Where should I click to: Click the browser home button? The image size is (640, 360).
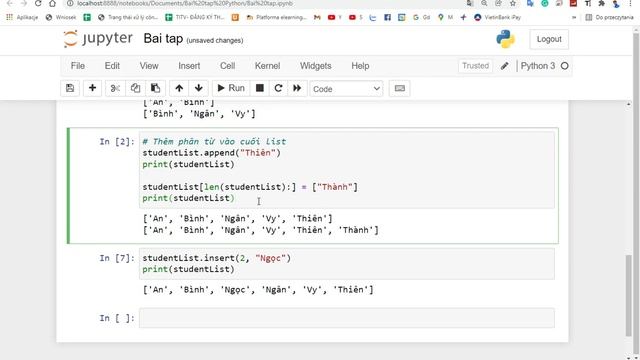coord(52,3)
